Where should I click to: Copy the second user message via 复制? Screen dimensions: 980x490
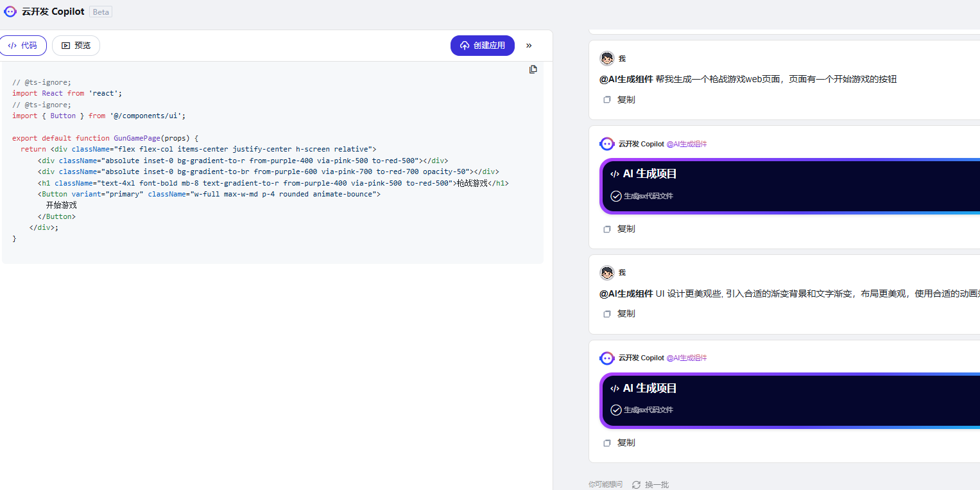click(x=619, y=313)
